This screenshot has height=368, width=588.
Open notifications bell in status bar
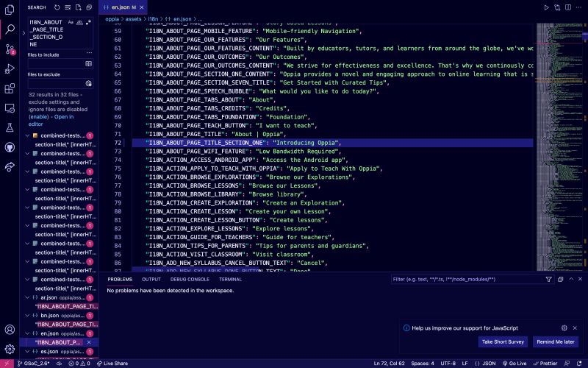(579, 364)
